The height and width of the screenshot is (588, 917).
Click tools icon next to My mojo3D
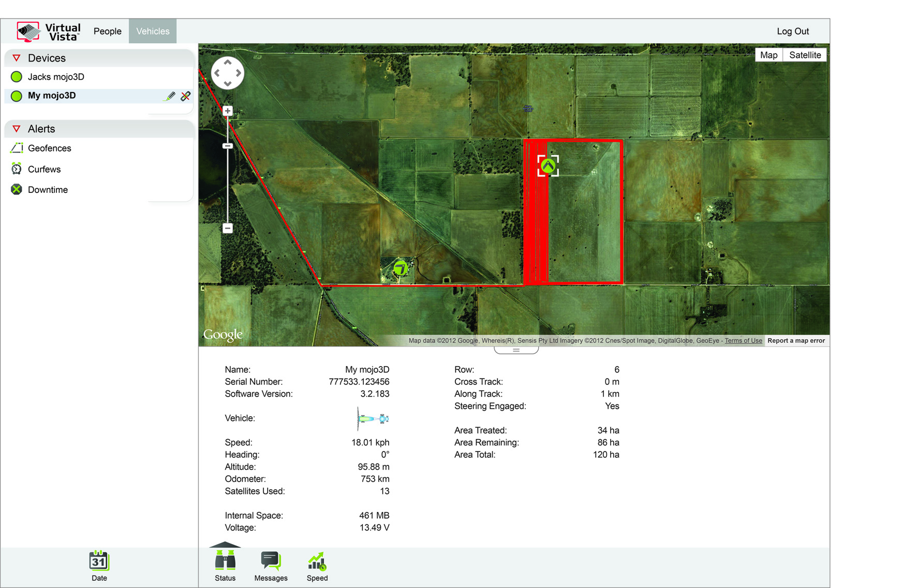tap(185, 96)
